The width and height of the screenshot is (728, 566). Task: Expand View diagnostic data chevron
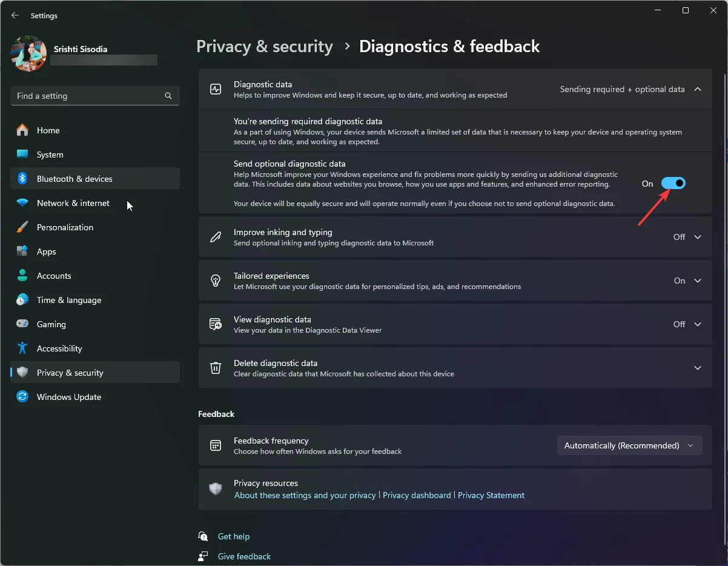(698, 324)
